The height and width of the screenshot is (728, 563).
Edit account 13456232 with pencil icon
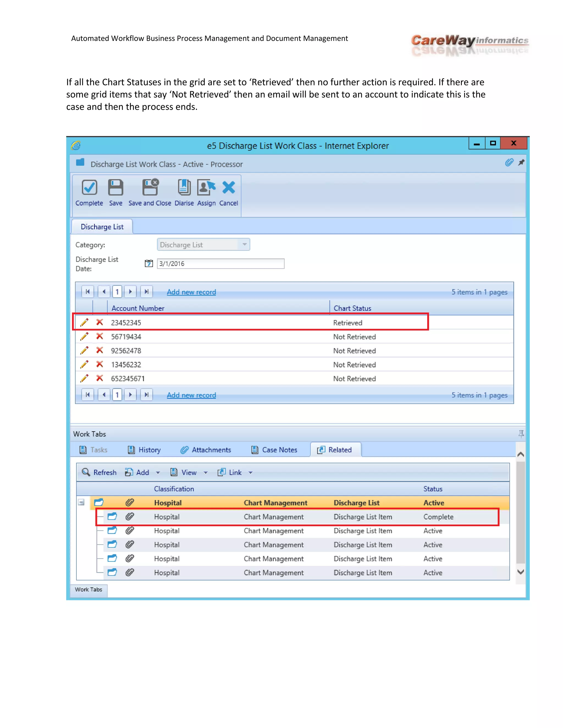click(84, 364)
